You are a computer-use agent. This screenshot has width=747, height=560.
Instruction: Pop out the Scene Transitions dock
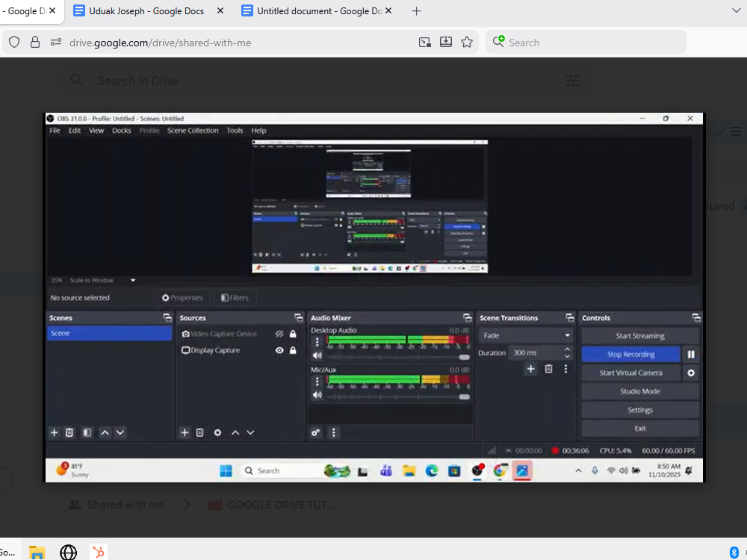[x=570, y=317]
